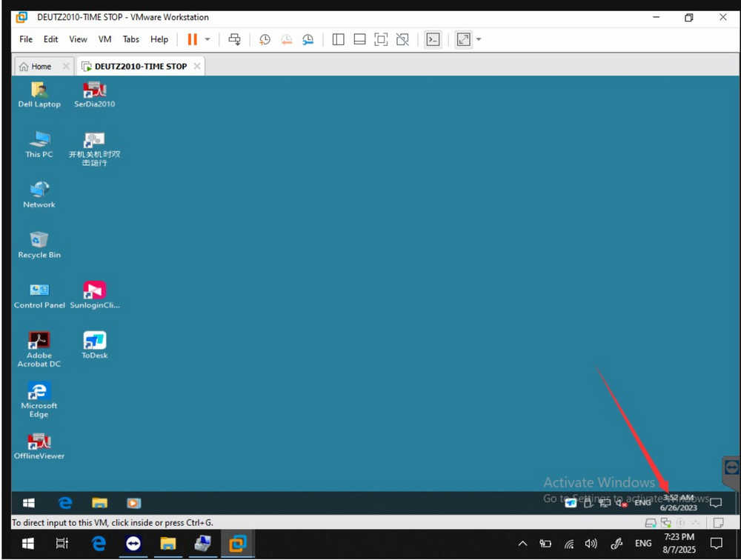Open the guest VM Start menu

(x=29, y=503)
